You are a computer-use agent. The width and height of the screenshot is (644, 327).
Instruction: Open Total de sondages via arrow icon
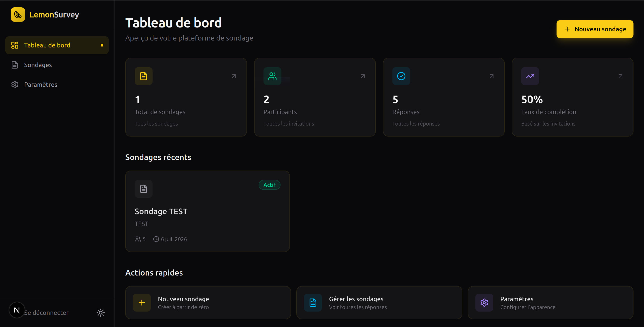click(234, 76)
